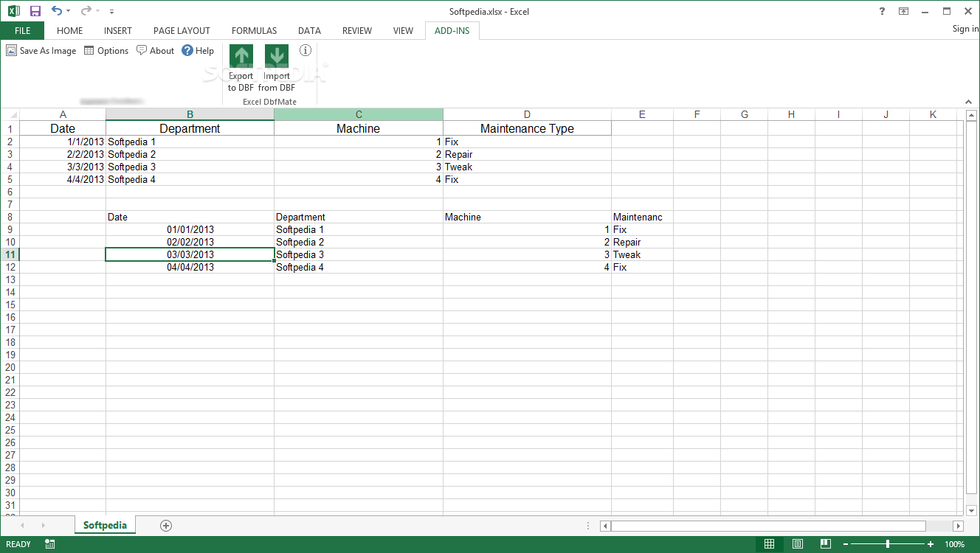980x553 pixels.
Task: Click the horizontal scrollbar left arrow
Action: click(605, 526)
